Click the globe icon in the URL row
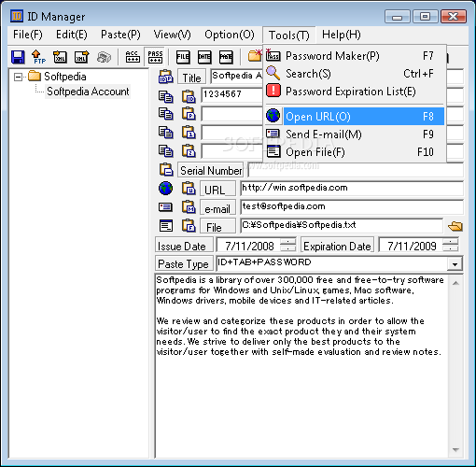This screenshot has width=476, height=467. click(165, 189)
